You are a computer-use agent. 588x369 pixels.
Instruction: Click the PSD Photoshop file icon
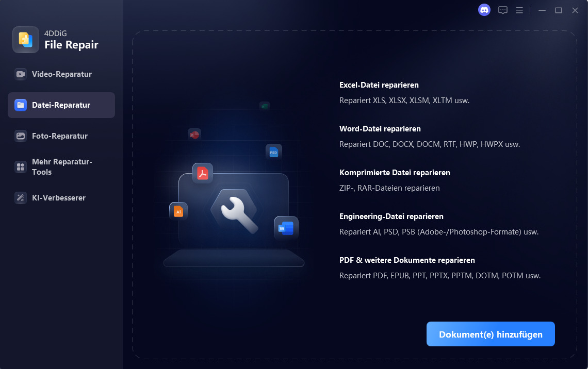(x=274, y=152)
